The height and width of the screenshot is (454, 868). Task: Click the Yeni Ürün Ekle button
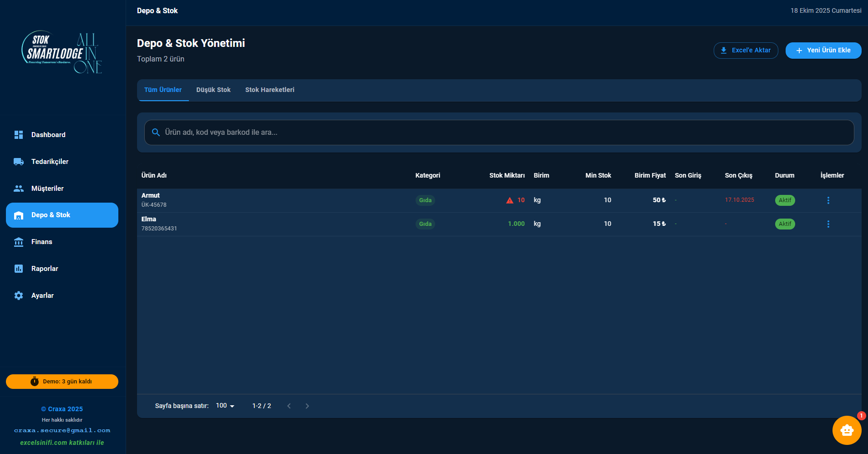click(823, 51)
